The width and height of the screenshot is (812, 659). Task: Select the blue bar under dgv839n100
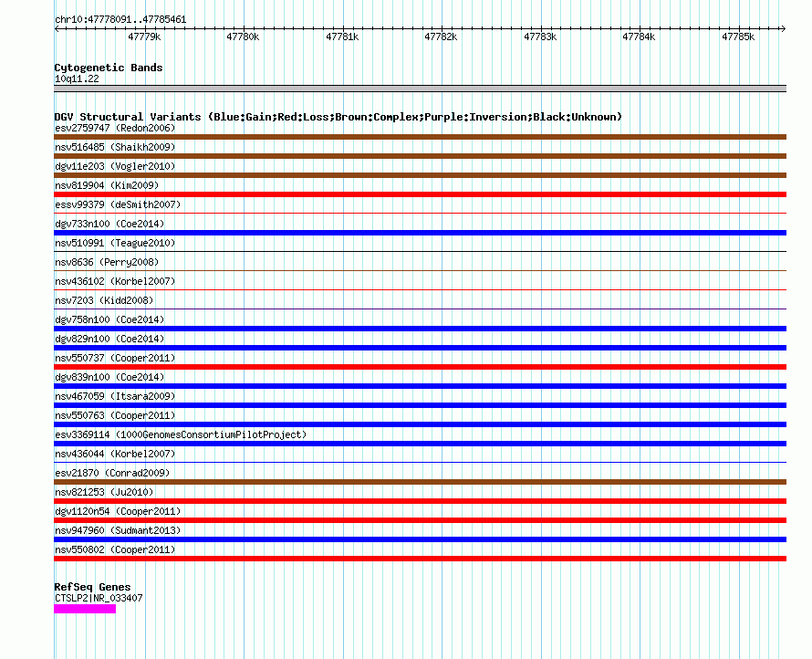[x=420, y=386]
